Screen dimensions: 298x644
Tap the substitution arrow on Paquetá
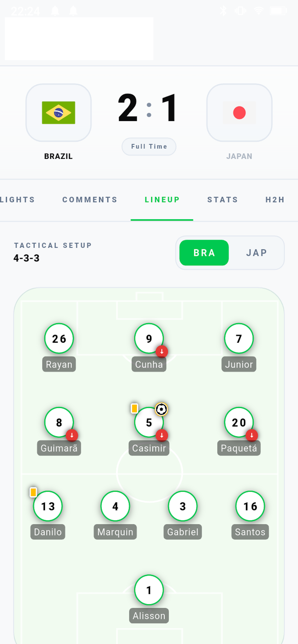click(x=252, y=435)
